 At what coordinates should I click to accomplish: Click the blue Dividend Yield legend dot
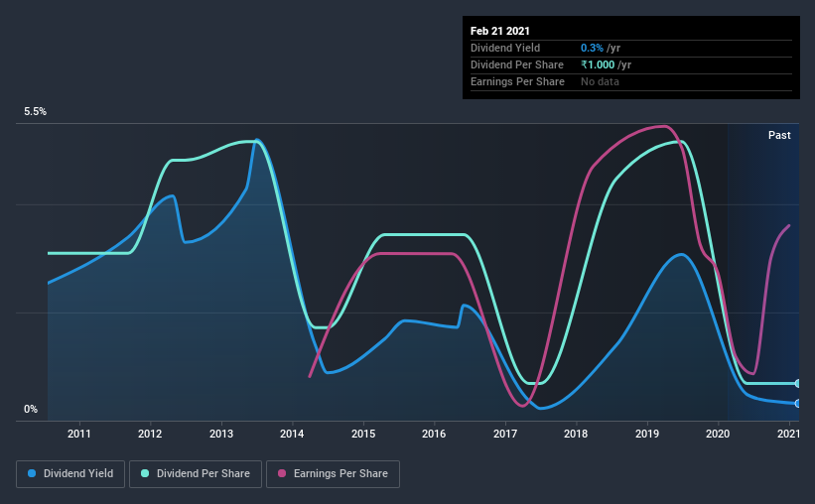click(x=32, y=473)
